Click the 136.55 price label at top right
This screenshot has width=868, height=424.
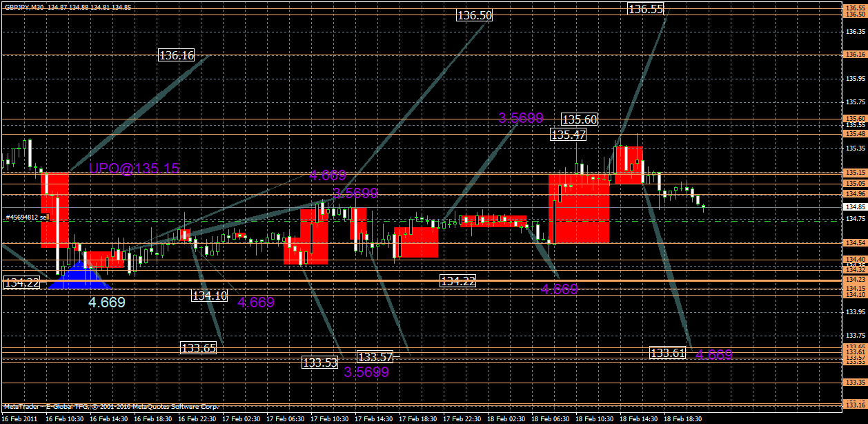coord(646,10)
